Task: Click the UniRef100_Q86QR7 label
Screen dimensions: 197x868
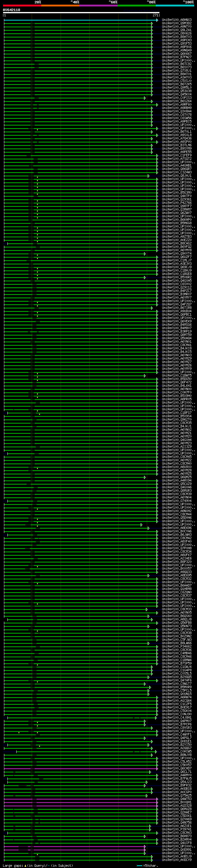Action: (x=177, y=169)
